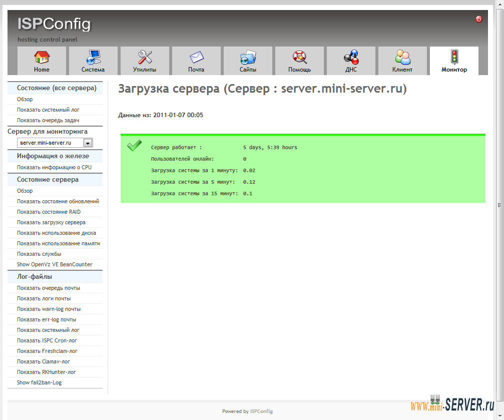Screen dimensions: 504x420
Task: Click the ISPConfig logo
Action: click(54, 24)
